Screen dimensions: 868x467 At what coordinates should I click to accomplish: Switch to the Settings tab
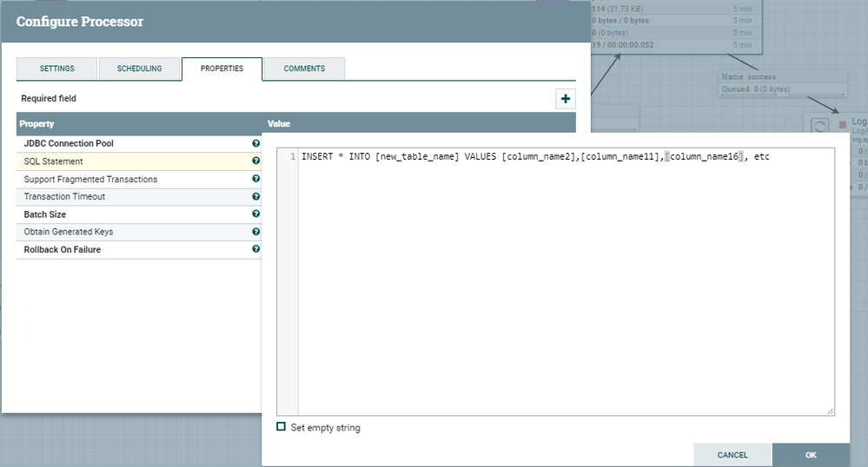pos(56,69)
